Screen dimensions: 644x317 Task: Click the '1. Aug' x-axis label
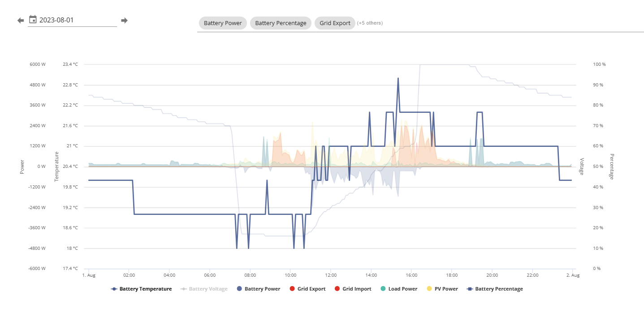tap(89, 275)
